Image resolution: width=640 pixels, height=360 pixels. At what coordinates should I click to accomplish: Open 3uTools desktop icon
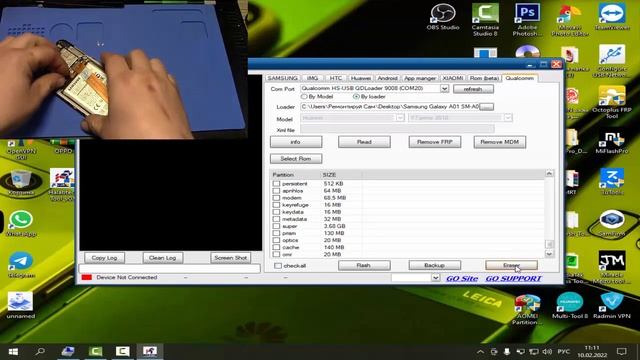click(x=612, y=182)
